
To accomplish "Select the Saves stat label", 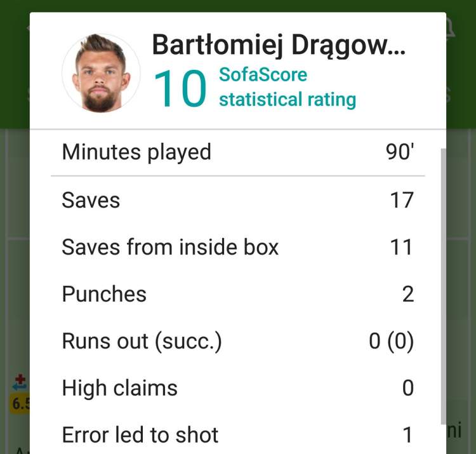I will [91, 201].
